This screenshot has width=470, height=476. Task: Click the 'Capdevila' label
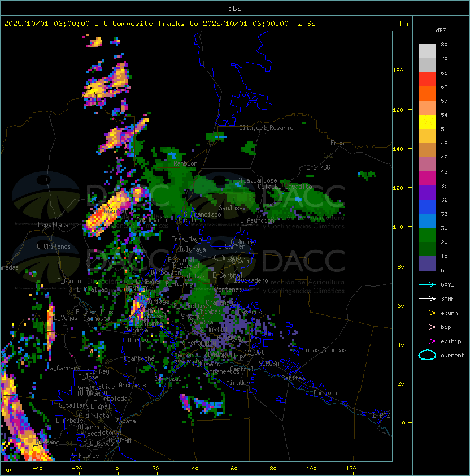(151, 219)
